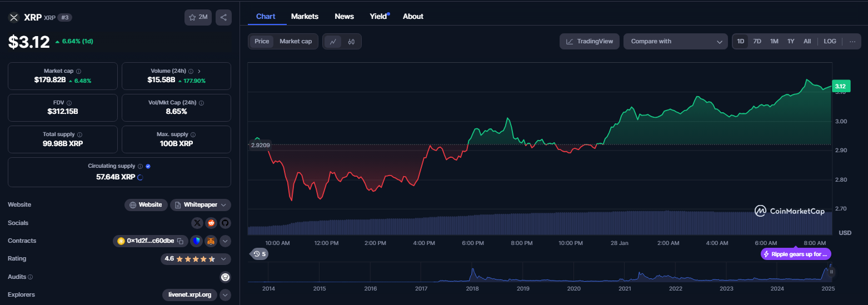Click the 2.9209 opening price label
The width and height of the screenshot is (868, 305).
(x=260, y=145)
